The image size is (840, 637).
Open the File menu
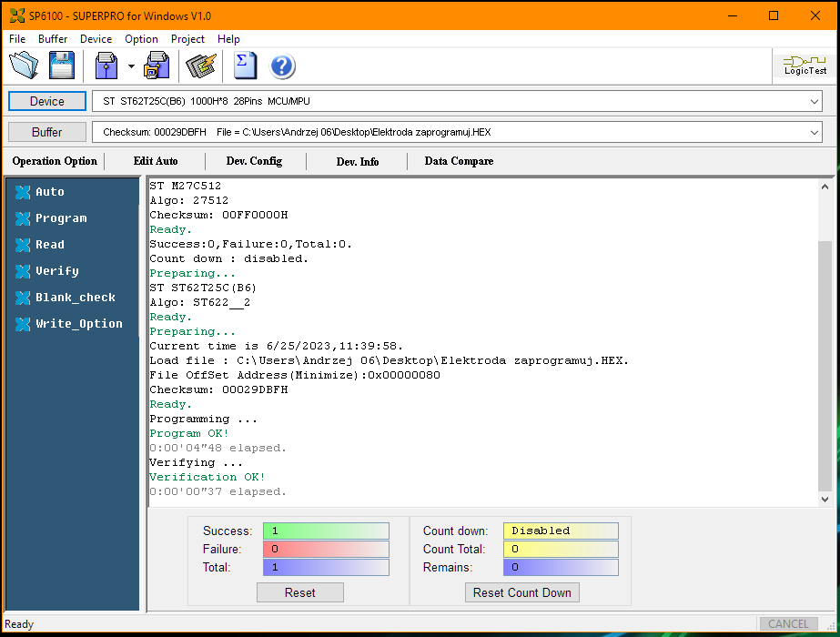coord(17,39)
